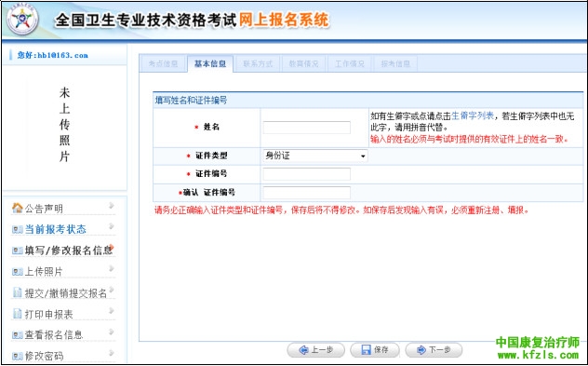Screen dimensions: 588x366
Task: Switch to the 考点信息 tab
Action: click(163, 64)
